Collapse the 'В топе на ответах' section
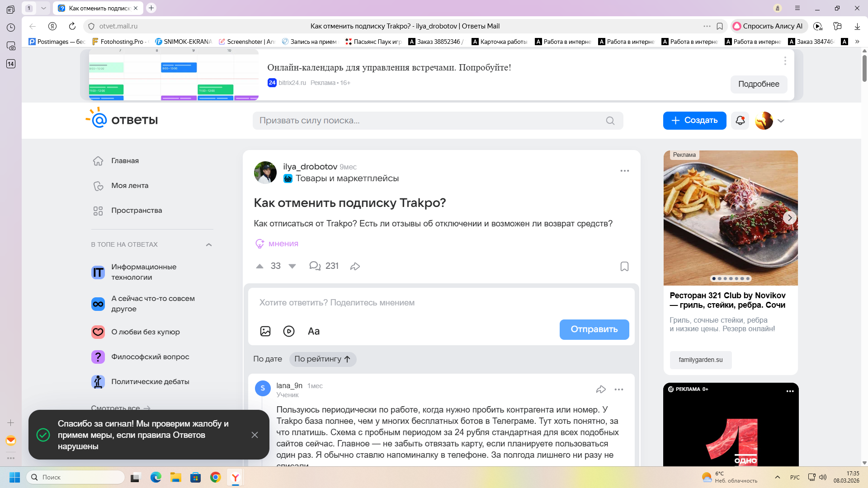This screenshot has height=488, width=868. [x=209, y=245]
